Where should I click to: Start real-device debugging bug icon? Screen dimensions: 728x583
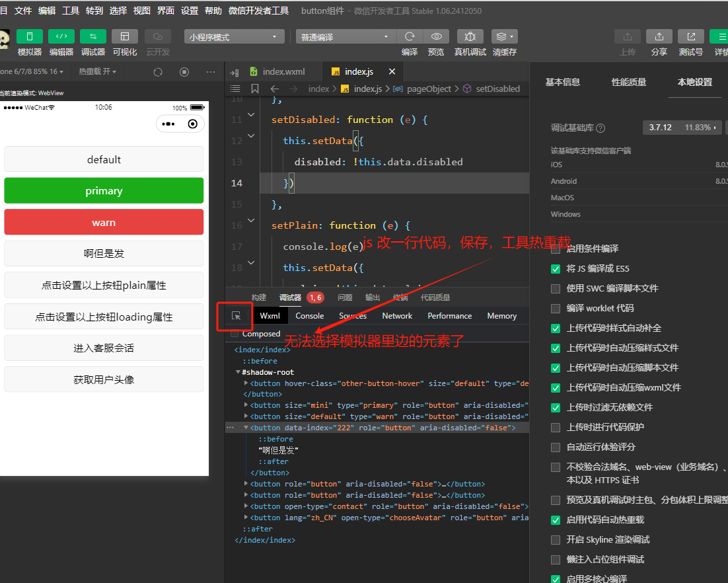pyautogui.click(x=470, y=36)
